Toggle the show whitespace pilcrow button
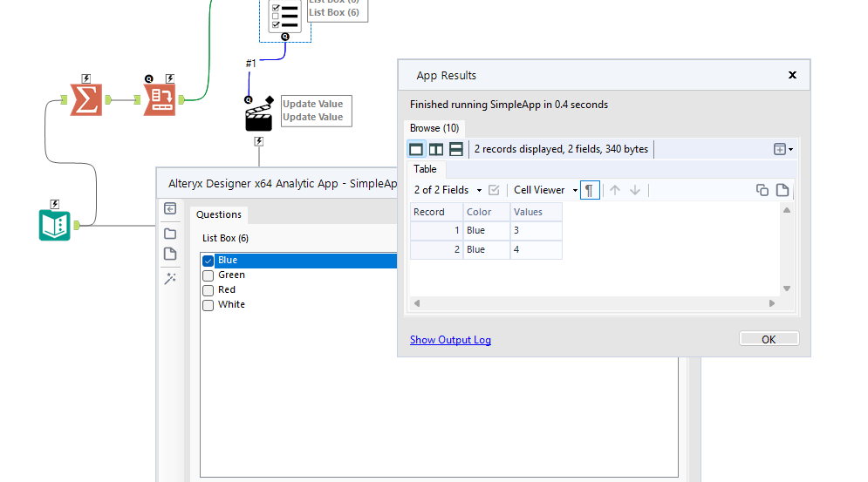 click(590, 190)
